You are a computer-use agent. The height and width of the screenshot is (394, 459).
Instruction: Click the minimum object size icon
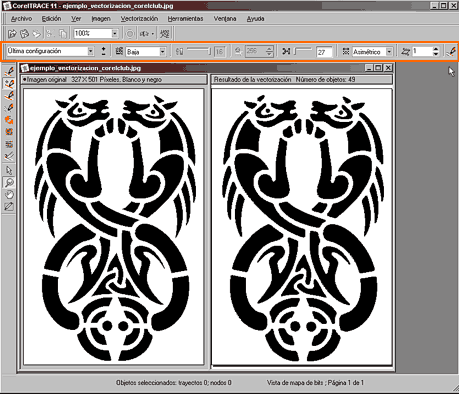point(406,51)
